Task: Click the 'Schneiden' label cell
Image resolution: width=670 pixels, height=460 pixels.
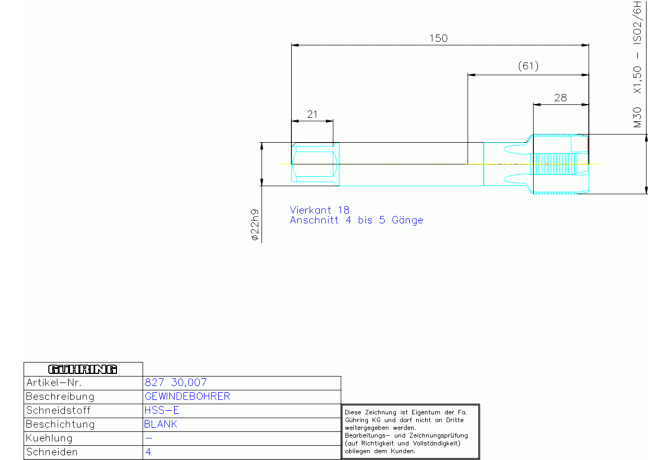Action: (83, 452)
